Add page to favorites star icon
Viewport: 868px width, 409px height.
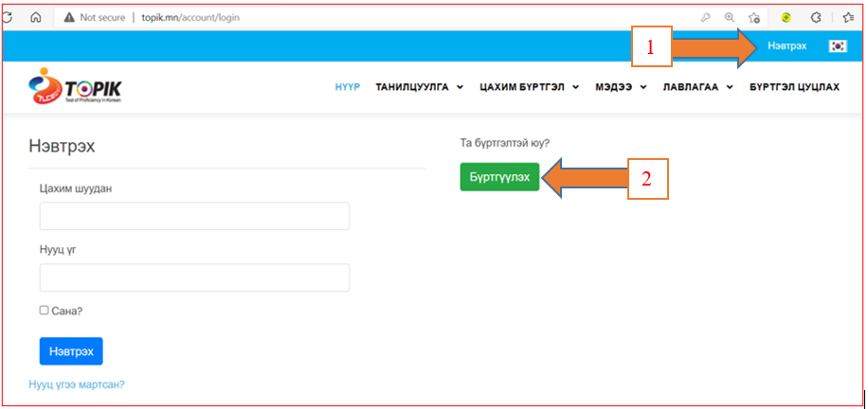pos(754,17)
